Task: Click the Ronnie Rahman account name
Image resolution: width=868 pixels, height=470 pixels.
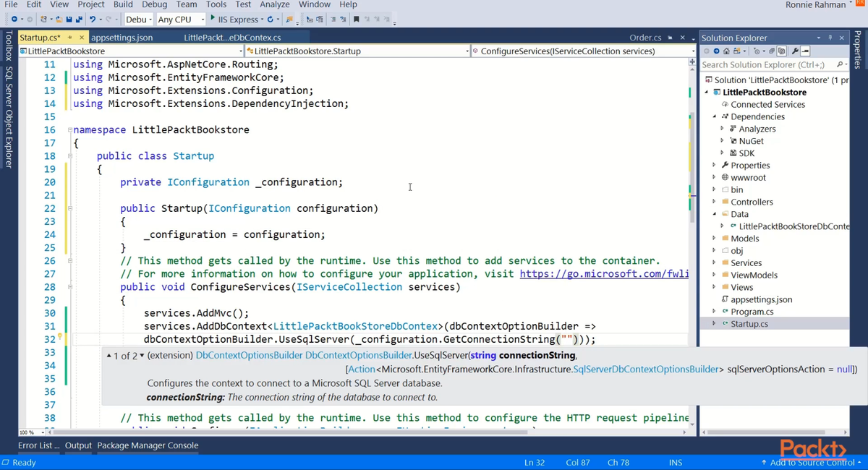Action: 815,5
